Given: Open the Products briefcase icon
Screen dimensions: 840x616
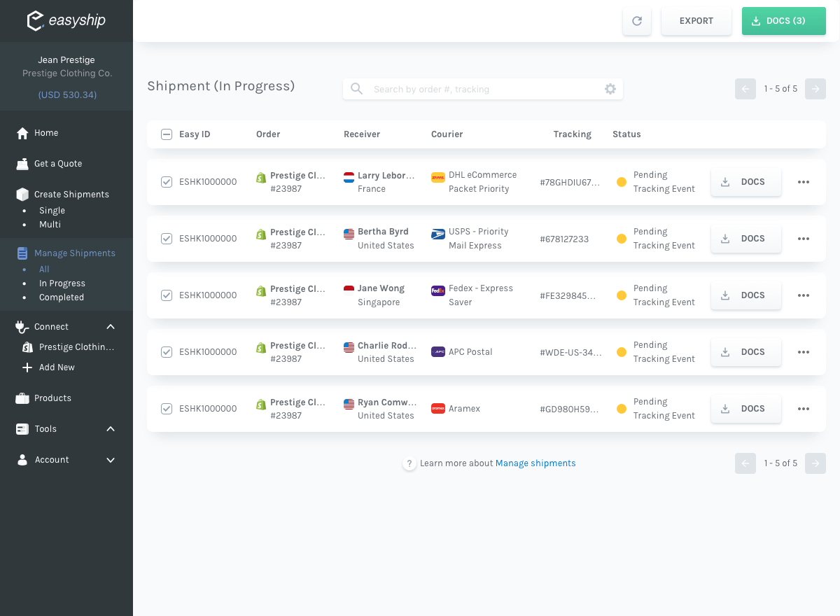Looking at the screenshot, I should click(22, 398).
